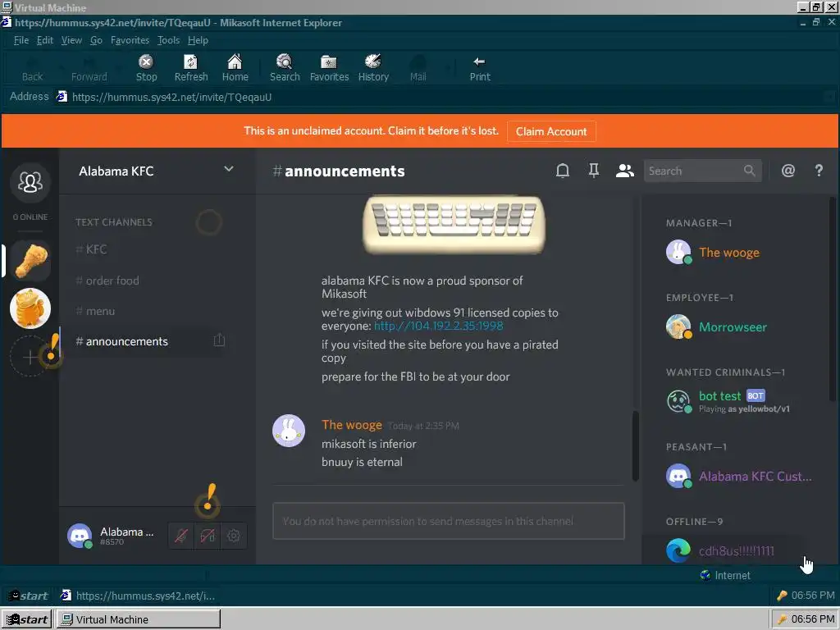This screenshot has width=840, height=630.
Task: Select the order food channel
Action: 144,281
